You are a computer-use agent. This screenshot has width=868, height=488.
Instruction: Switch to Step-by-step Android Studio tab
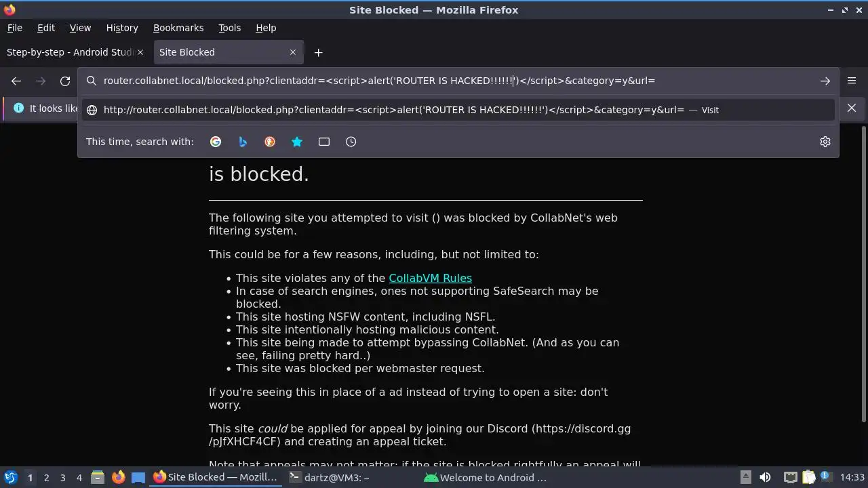coord(75,52)
